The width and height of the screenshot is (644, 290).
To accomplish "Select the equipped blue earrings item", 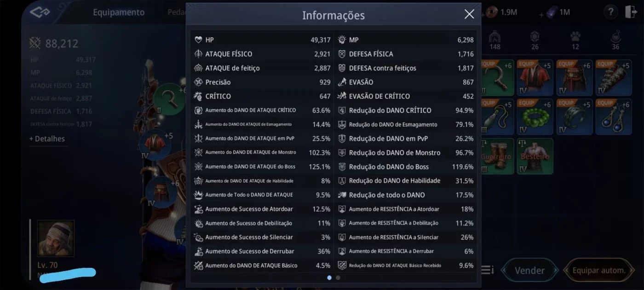I will coord(614,117).
